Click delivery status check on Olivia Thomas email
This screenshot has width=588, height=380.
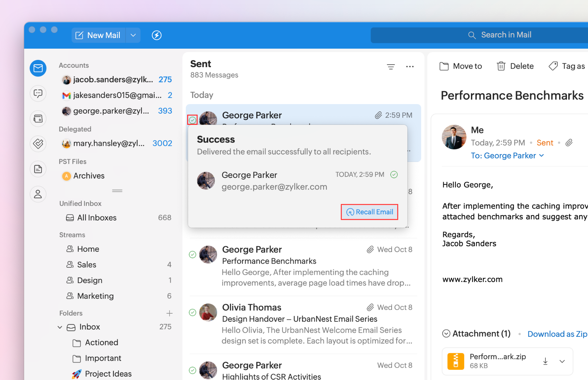(x=193, y=312)
